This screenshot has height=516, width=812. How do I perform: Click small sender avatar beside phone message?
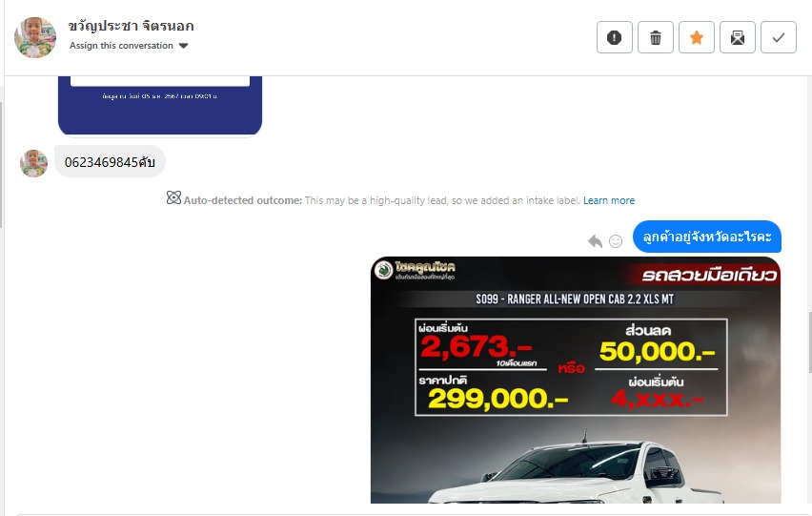[33, 163]
